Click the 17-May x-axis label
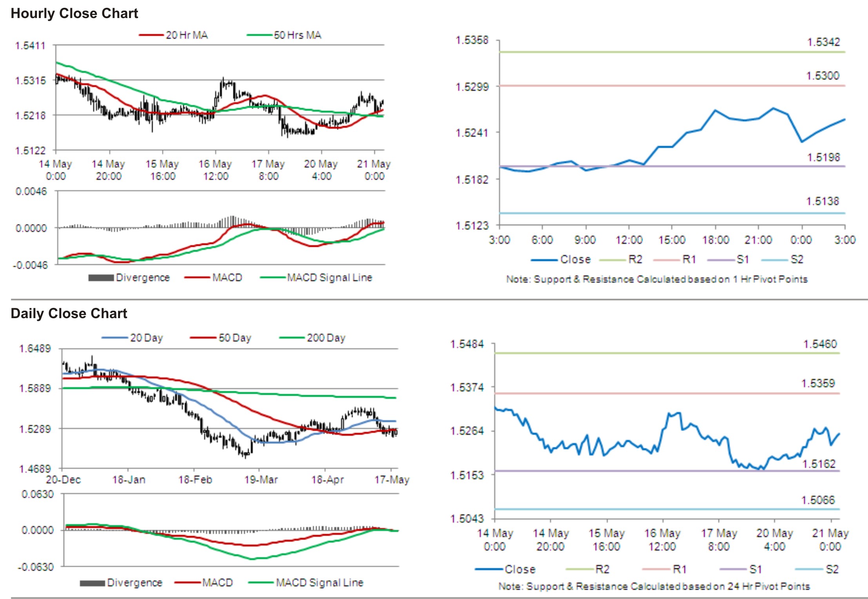868x599 pixels. [x=392, y=480]
